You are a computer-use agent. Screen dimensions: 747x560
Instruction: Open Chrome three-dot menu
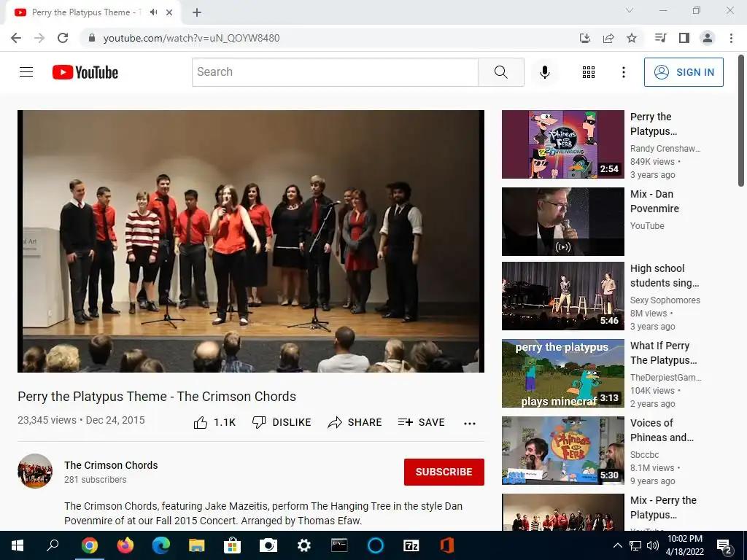[731, 38]
